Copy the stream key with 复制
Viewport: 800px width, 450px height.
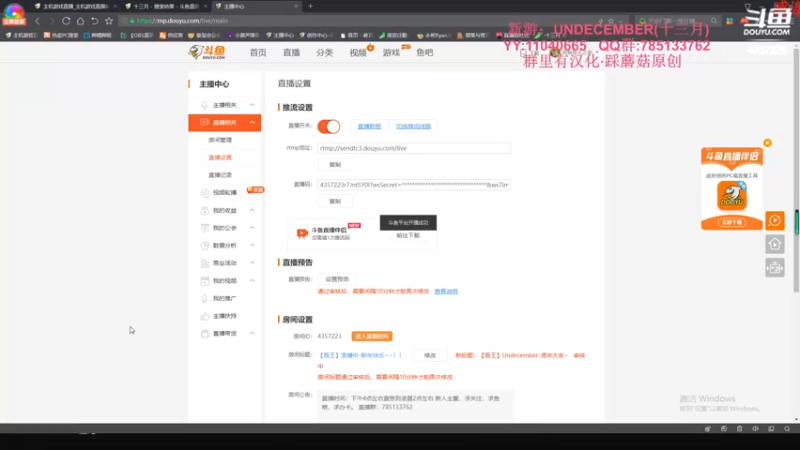click(x=335, y=201)
